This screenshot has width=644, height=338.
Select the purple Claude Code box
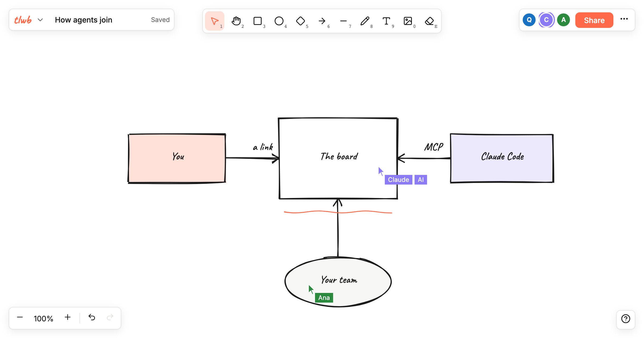point(502,158)
